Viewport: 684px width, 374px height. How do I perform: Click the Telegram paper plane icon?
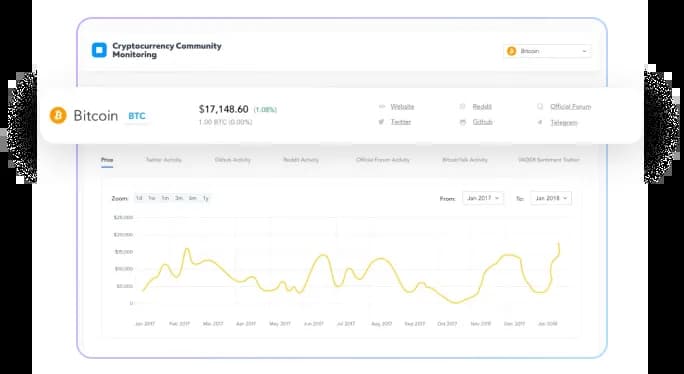[x=540, y=123]
